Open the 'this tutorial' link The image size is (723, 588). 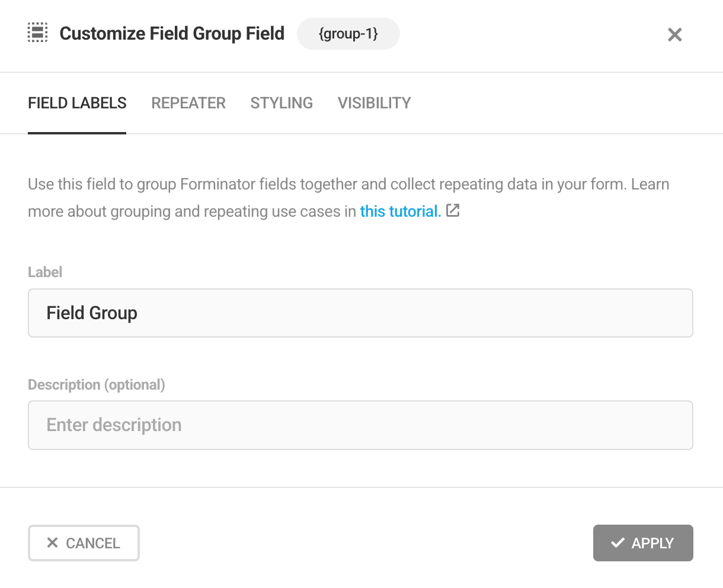401,211
